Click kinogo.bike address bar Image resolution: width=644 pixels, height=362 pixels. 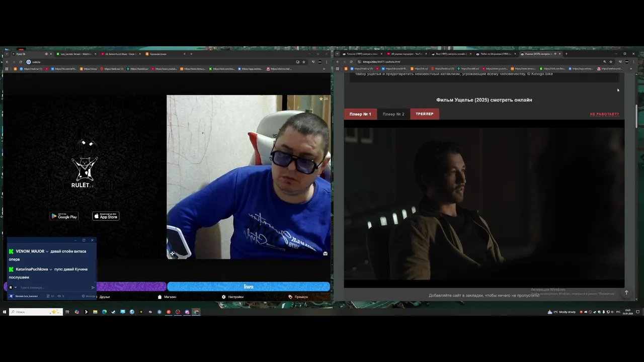pyautogui.click(x=478, y=62)
